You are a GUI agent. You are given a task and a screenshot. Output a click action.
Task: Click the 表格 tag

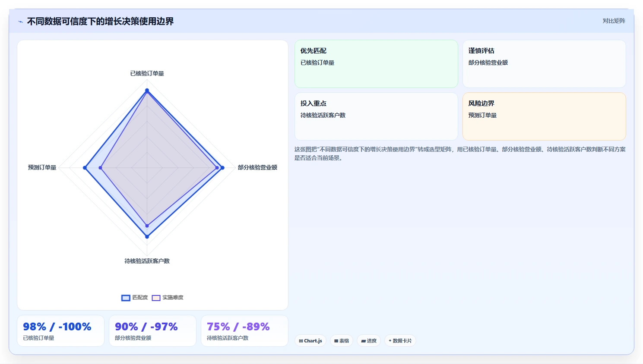342,341
